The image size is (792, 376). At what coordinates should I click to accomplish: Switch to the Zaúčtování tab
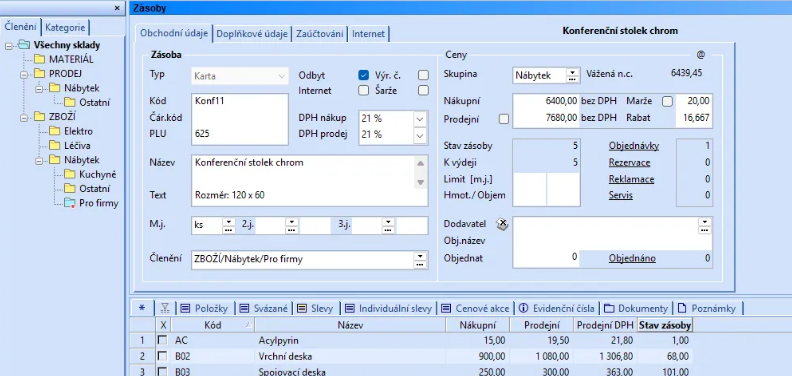point(320,34)
